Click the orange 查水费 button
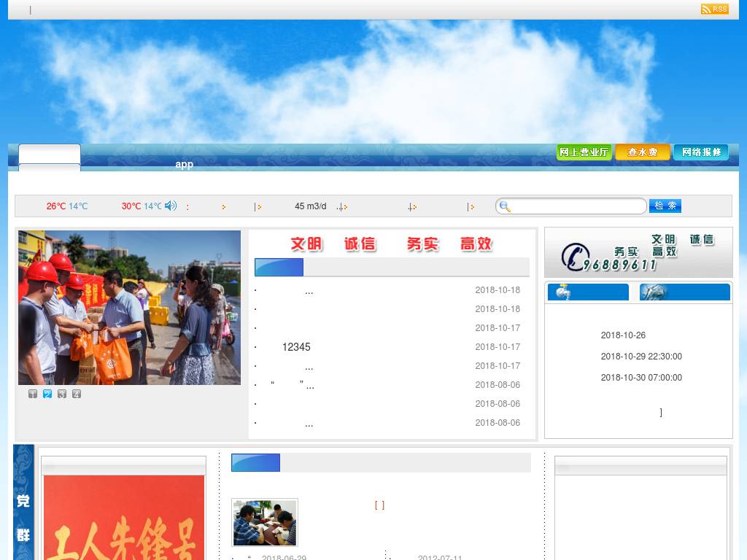The width and height of the screenshot is (747, 560). (x=643, y=152)
